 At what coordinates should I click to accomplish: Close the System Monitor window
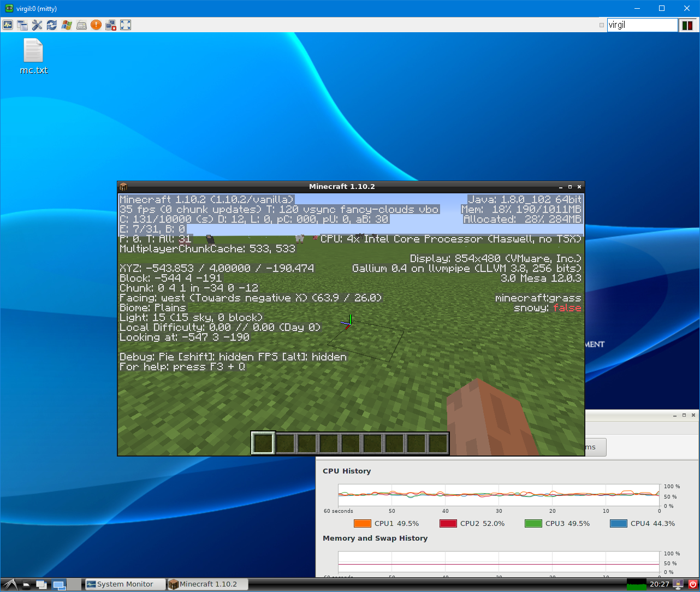click(x=693, y=416)
